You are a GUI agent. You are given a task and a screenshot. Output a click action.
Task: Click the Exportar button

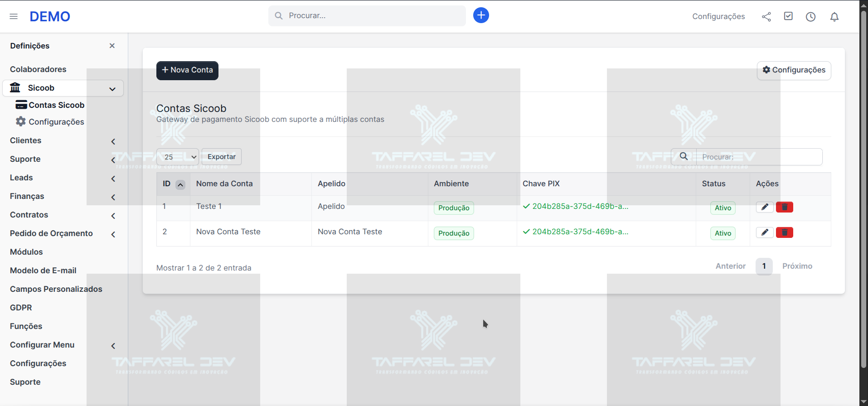[x=222, y=157]
